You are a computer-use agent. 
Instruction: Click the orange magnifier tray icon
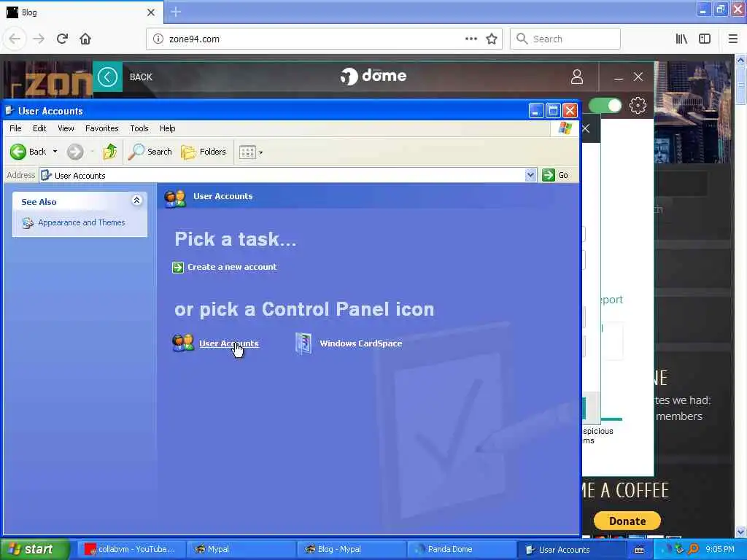(694, 549)
